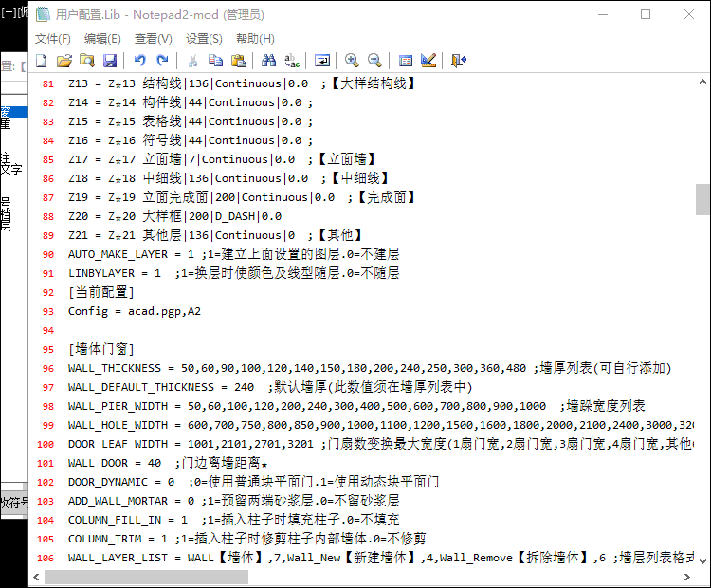
Task: Click 'DOOR_LEAF_WIDTH' on line 100
Action: [118, 444]
